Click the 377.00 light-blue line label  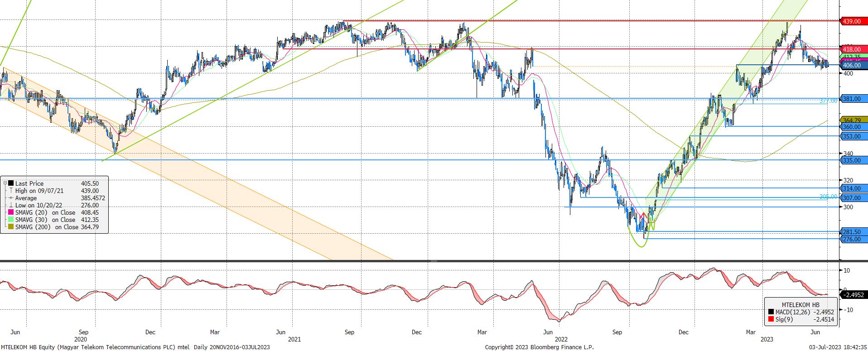point(829,101)
